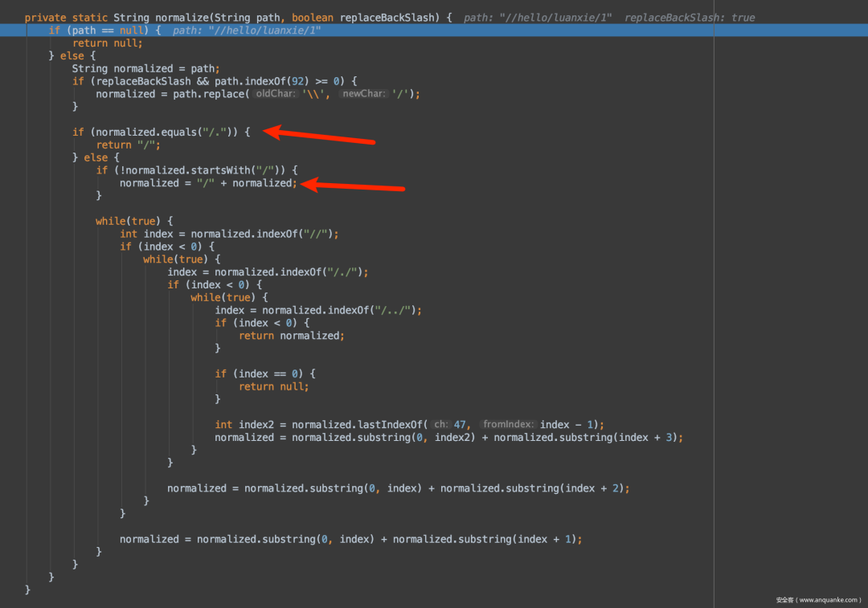Click the indexOf("/./") statement
The width and height of the screenshot is (868, 608).
268,272
